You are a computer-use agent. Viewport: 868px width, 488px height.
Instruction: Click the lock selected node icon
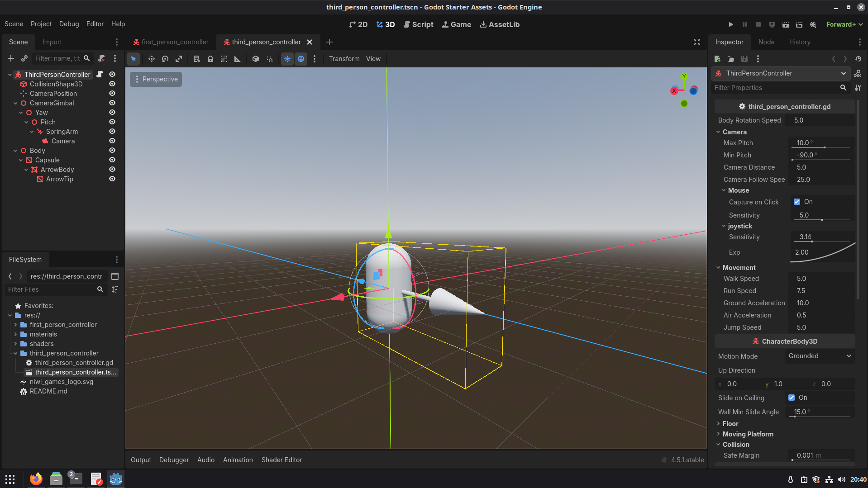click(210, 59)
